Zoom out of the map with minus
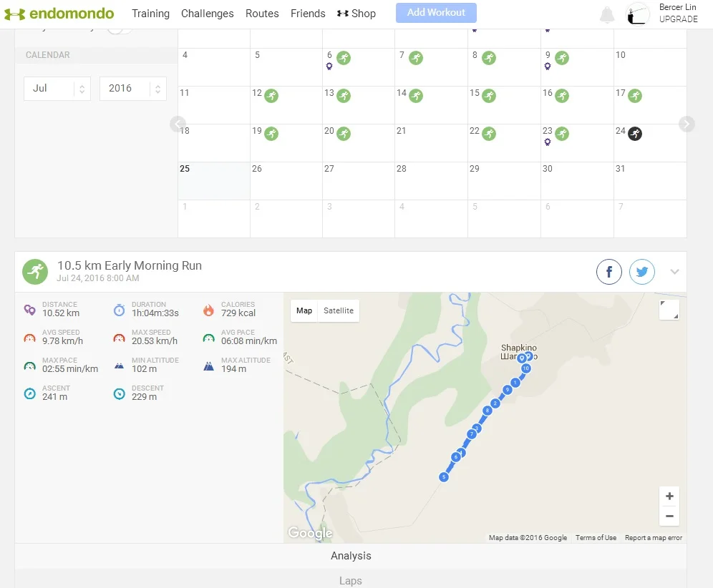 click(x=669, y=516)
